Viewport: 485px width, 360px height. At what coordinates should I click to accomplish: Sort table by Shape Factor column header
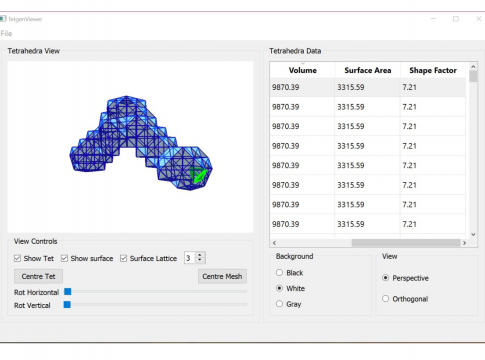433,70
